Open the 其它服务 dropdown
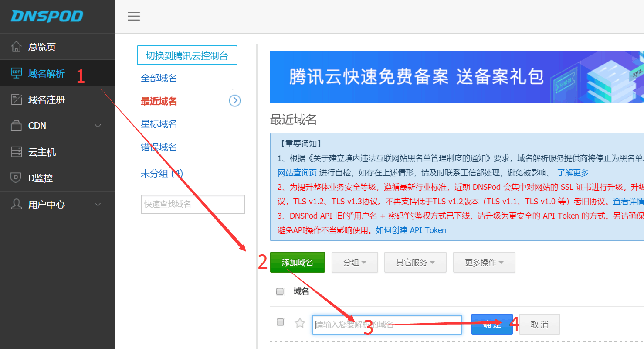Viewport: 644px width, 349px height. point(415,262)
